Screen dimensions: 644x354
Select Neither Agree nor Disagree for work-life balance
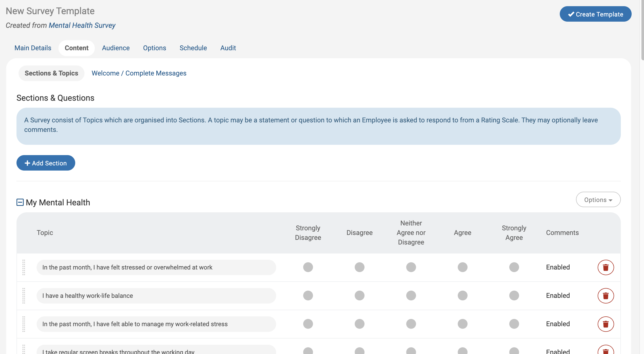coord(411,296)
